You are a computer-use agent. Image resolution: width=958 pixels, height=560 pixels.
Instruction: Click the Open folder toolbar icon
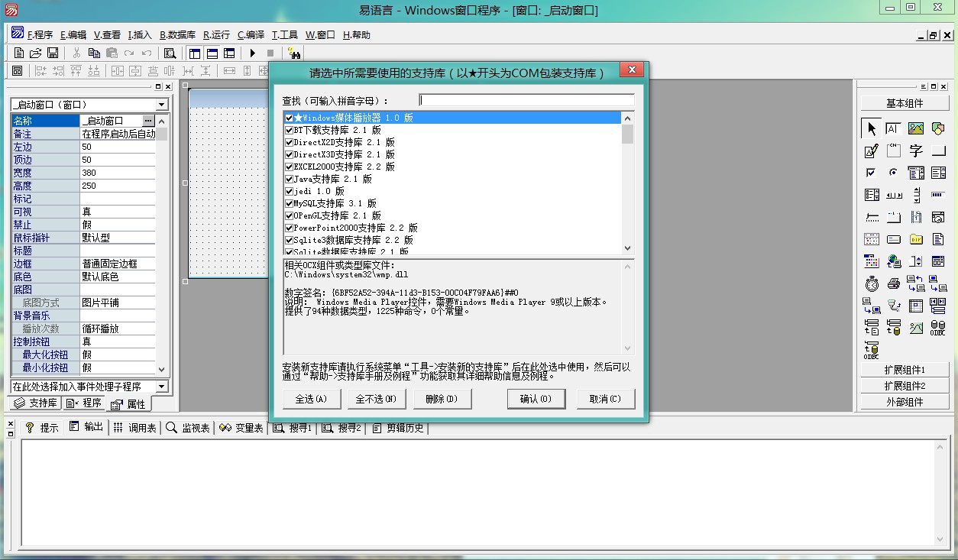coord(36,53)
